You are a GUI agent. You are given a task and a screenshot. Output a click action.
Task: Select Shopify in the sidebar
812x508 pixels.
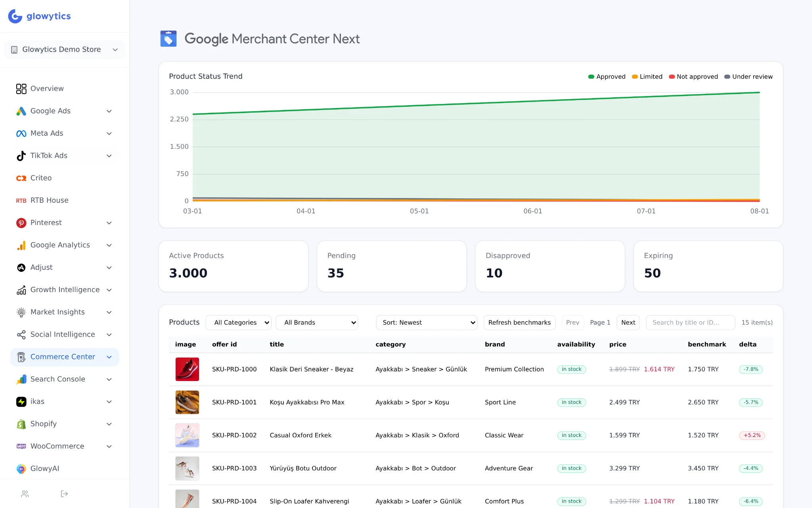point(65,424)
